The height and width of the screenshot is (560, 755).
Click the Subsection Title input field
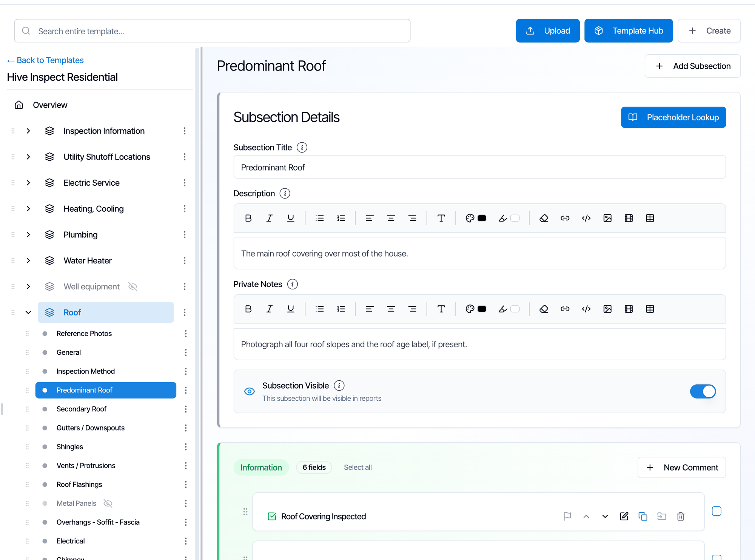479,167
